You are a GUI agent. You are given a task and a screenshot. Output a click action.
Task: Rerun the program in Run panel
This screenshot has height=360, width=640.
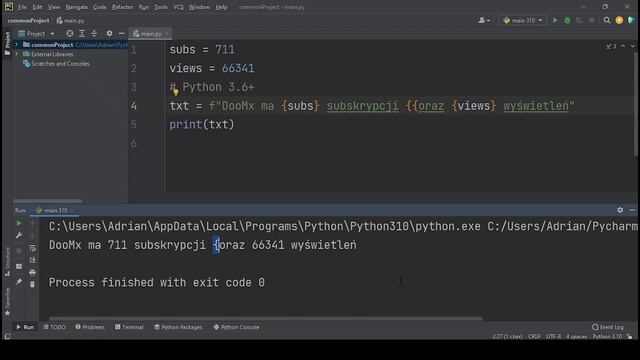tap(19, 223)
